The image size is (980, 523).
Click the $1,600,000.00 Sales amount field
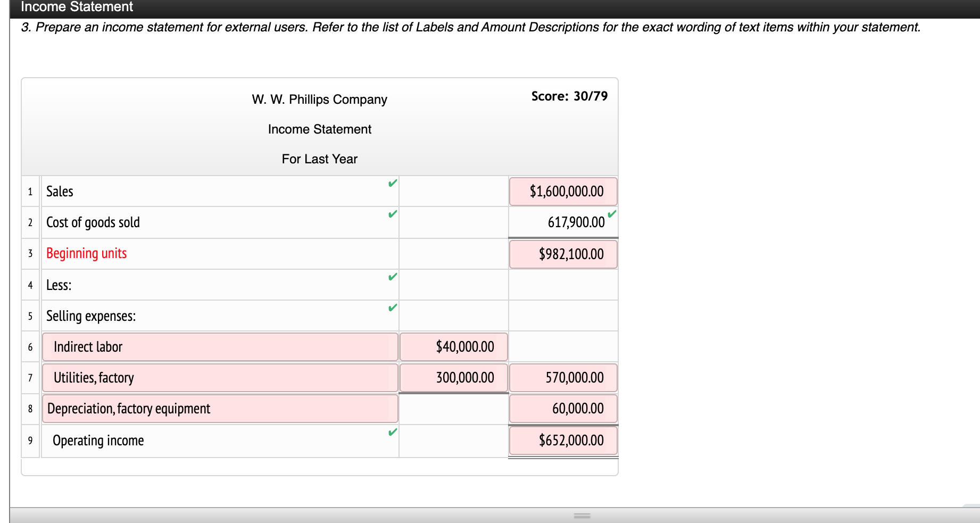tap(563, 191)
